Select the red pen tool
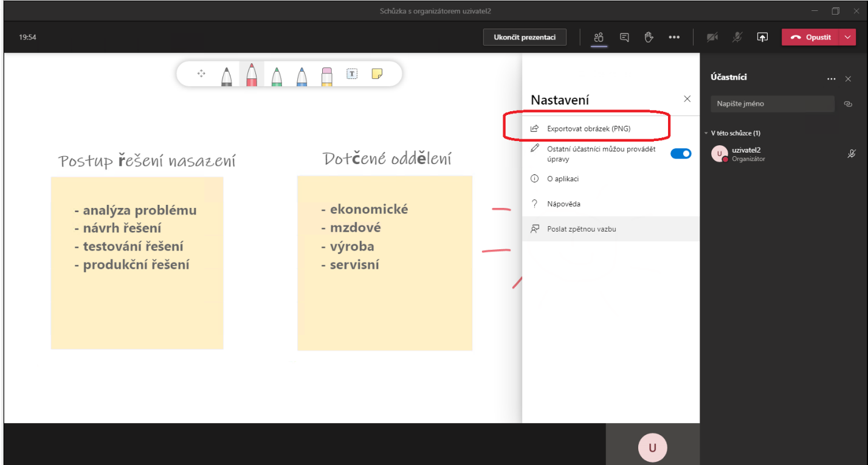This screenshot has height=465, width=868. coord(251,75)
